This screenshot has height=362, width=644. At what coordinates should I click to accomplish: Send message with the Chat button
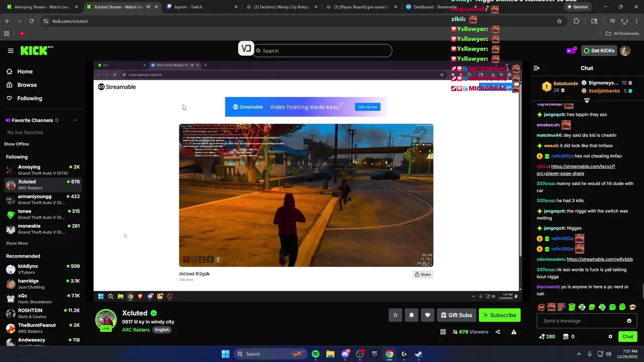pos(628,336)
